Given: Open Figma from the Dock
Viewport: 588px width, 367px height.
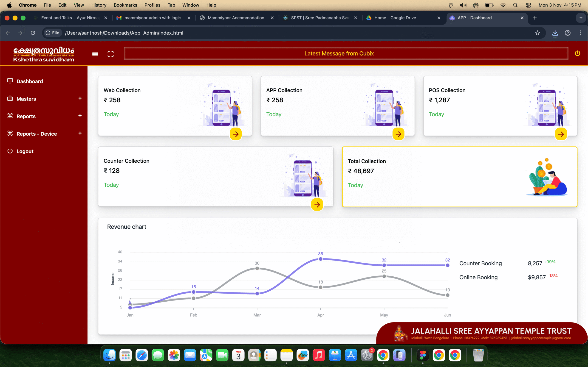Looking at the screenshot, I should click(423, 356).
